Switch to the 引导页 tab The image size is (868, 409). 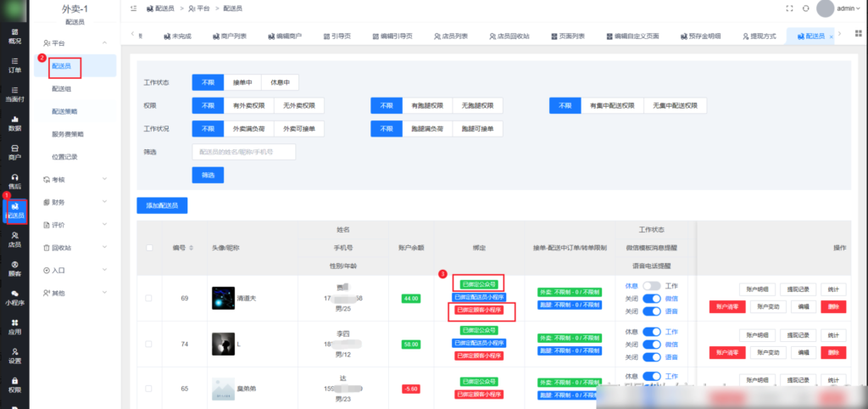coord(337,36)
